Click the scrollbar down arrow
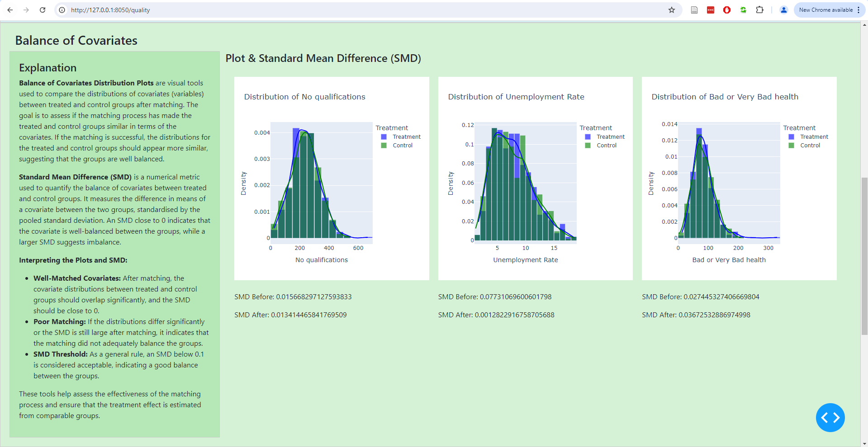Image resolution: width=868 pixels, height=447 pixels. [864, 443]
